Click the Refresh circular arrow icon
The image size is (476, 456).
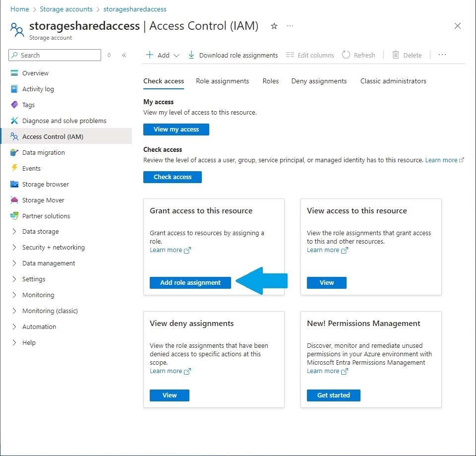click(x=346, y=55)
